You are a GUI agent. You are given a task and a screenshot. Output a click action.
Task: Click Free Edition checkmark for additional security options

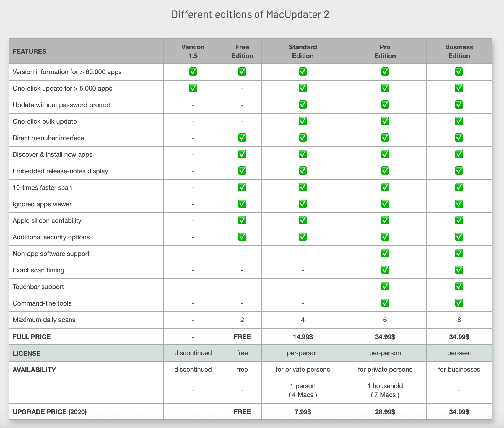[x=242, y=237]
